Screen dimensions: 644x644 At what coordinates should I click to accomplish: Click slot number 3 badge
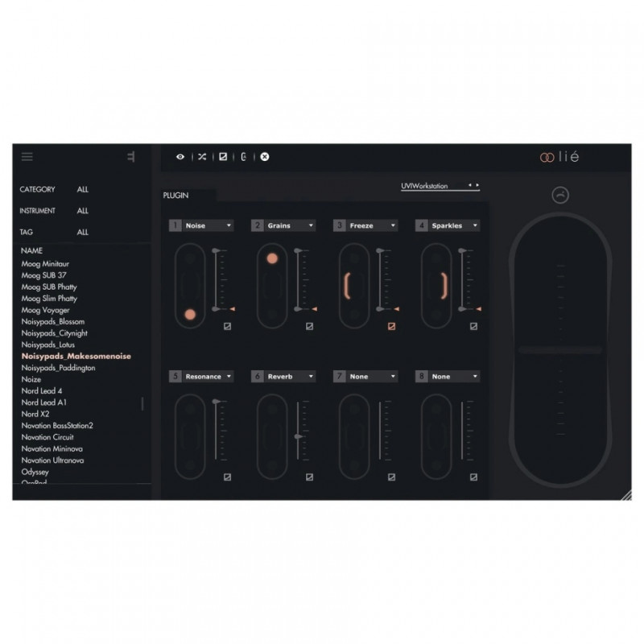click(339, 225)
